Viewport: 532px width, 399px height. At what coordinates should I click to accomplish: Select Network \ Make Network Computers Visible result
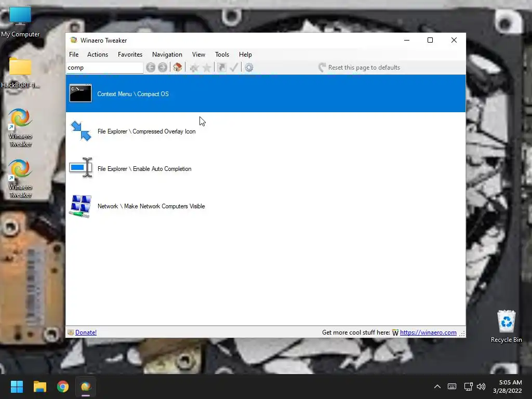point(265,206)
